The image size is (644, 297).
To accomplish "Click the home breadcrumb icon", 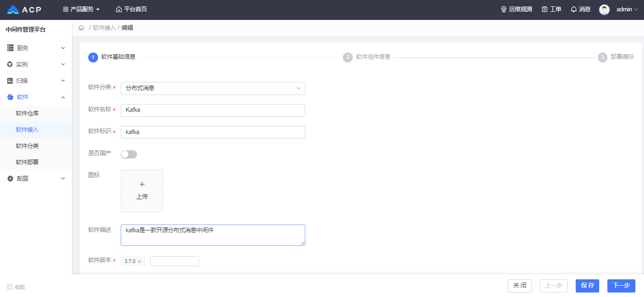I will pos(81,28).
